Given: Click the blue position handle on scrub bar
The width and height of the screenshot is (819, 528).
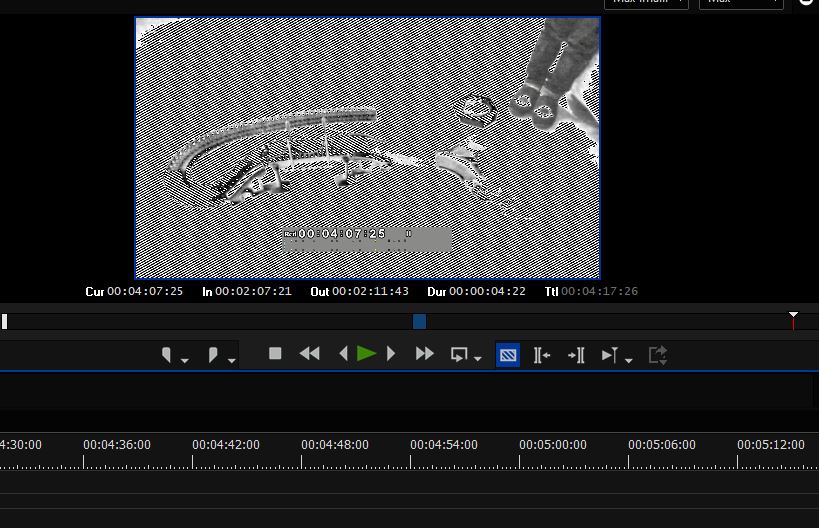Looking at the screenshot, I should click(420, 321).
